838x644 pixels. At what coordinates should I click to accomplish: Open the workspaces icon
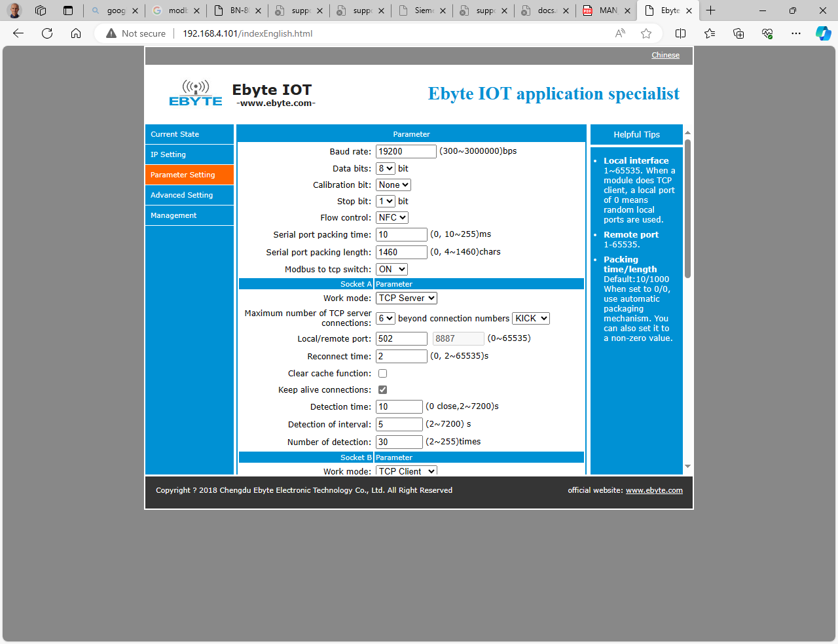point(41,10)
